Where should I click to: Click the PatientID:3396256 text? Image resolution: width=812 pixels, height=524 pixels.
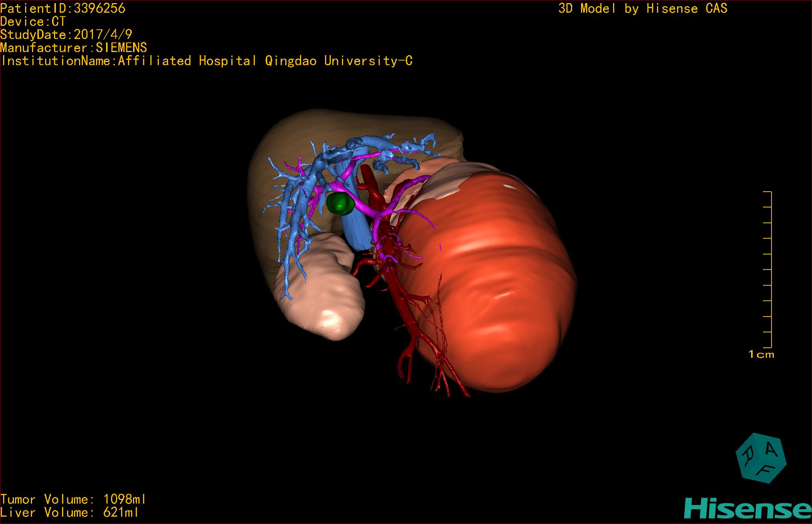[x=63, y=8]
